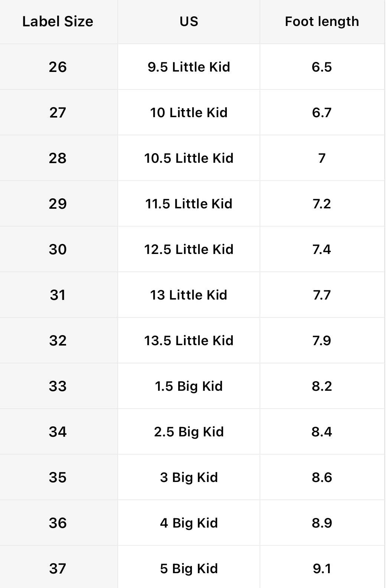386x588 pixels.
Task: Click the US column header
Action: [189, 22]
